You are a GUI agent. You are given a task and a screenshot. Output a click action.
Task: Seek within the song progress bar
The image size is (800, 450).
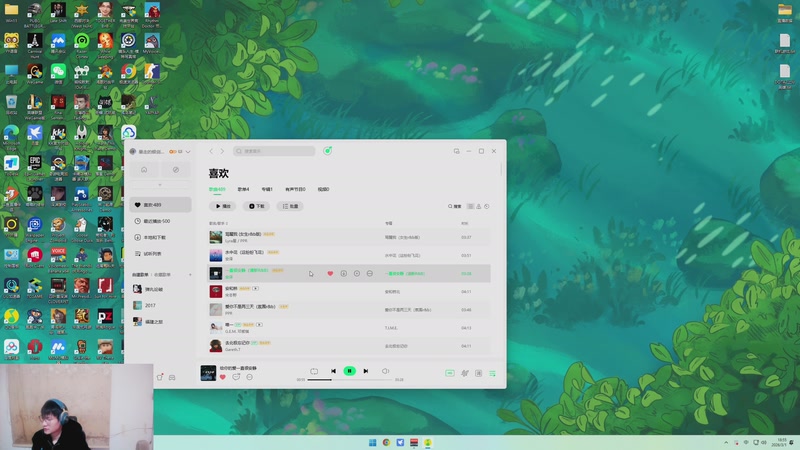click(349, 380)
